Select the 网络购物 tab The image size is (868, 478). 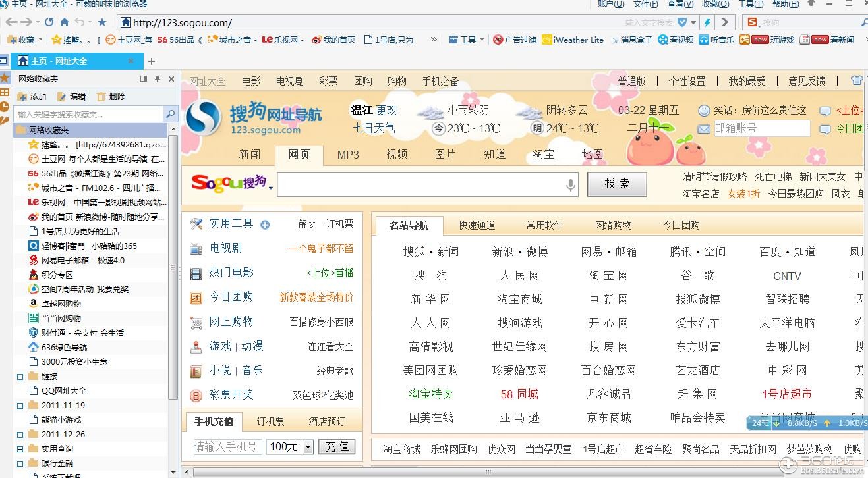[614, 225]
